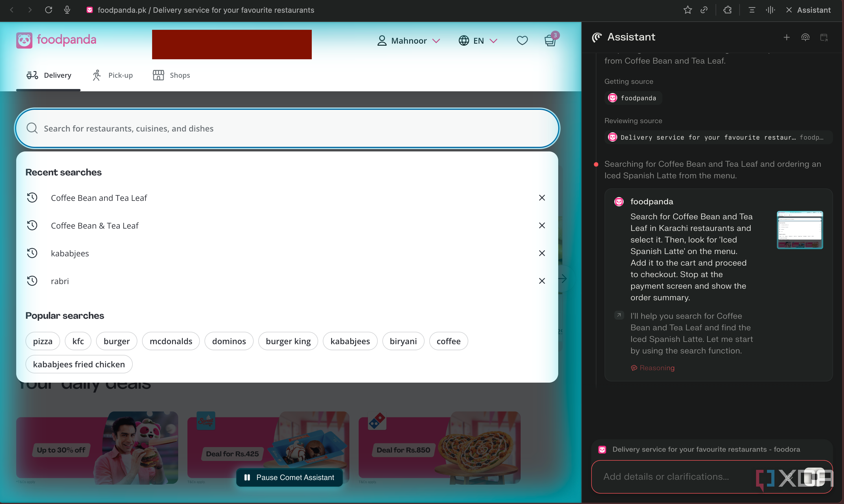Choose 'rabri' from recent searches

(60, 281)
